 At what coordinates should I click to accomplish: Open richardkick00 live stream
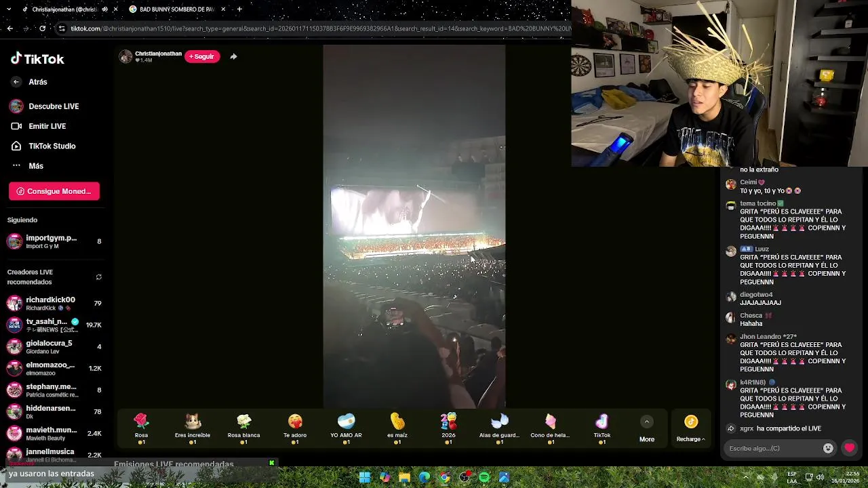click(x=54, y=303)
